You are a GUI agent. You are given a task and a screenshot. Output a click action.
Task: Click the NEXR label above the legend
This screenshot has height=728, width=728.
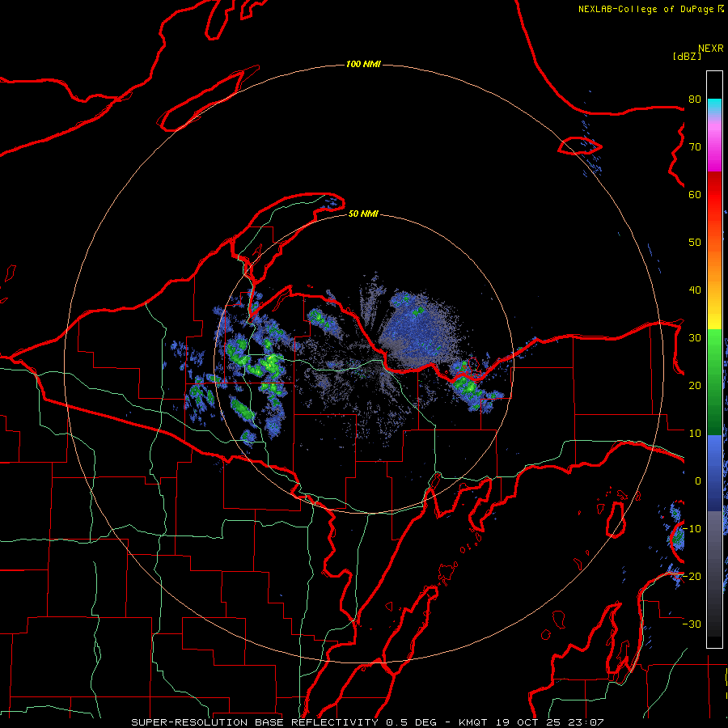(x=710, y=49)
